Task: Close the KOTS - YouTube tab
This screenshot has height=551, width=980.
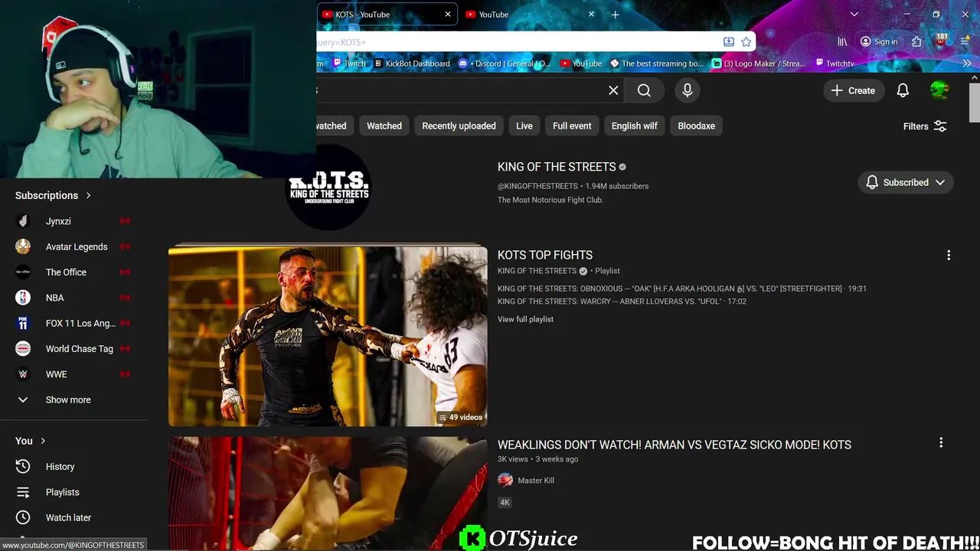Action: [448, 15]
